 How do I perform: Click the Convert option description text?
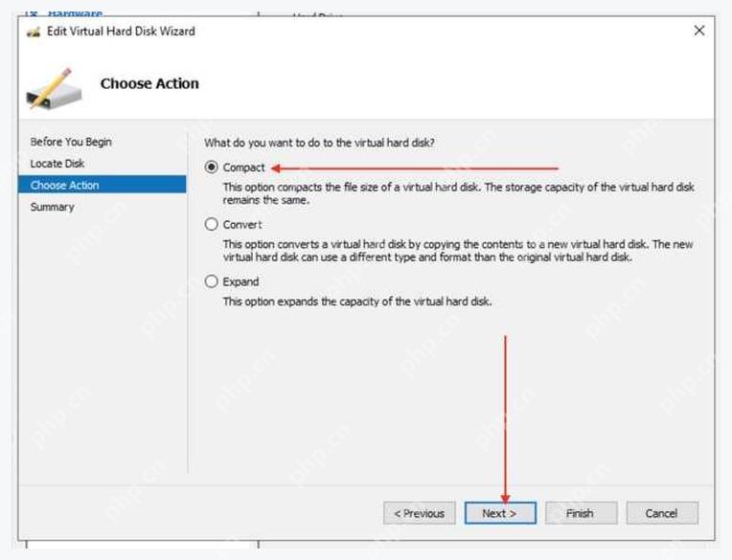pyautogui.click(x=458, y=251)
